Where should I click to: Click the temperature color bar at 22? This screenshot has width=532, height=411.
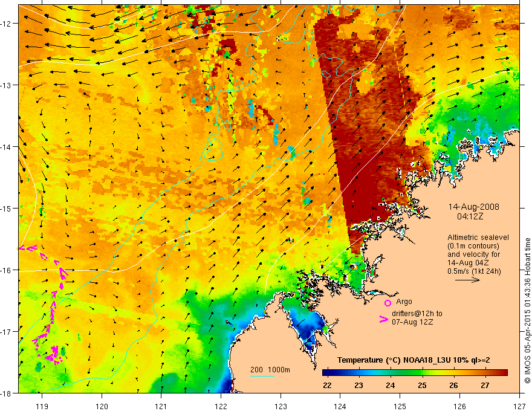[x=327, y=373]
